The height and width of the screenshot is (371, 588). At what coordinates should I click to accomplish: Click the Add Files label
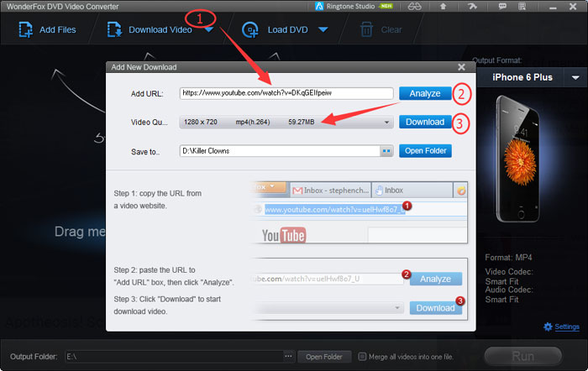click(57, 29)
